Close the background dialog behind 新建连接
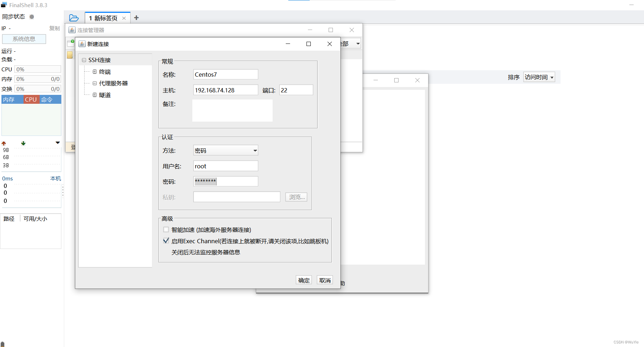This screenshot has height=347, width=644. pyautogui.click(x=417, y=80)
